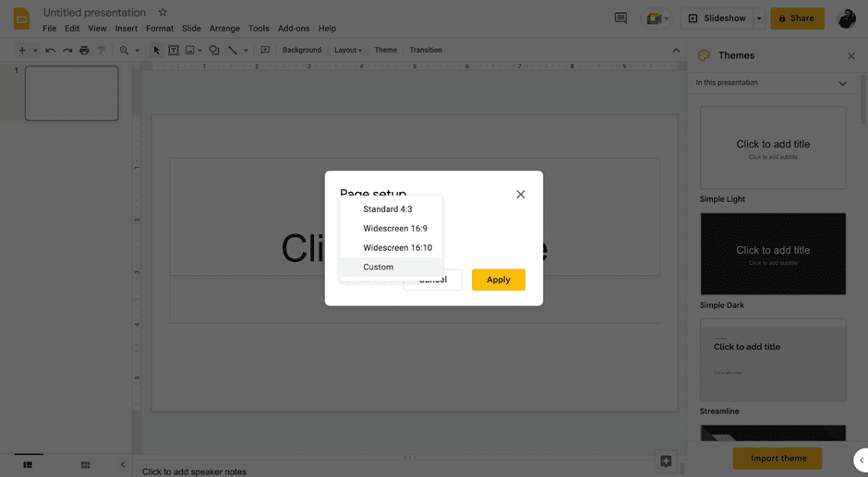Viewport: 868px width, 477px height.
Task: Collapse the slide filmstrip panel
Action: [123, 465]
